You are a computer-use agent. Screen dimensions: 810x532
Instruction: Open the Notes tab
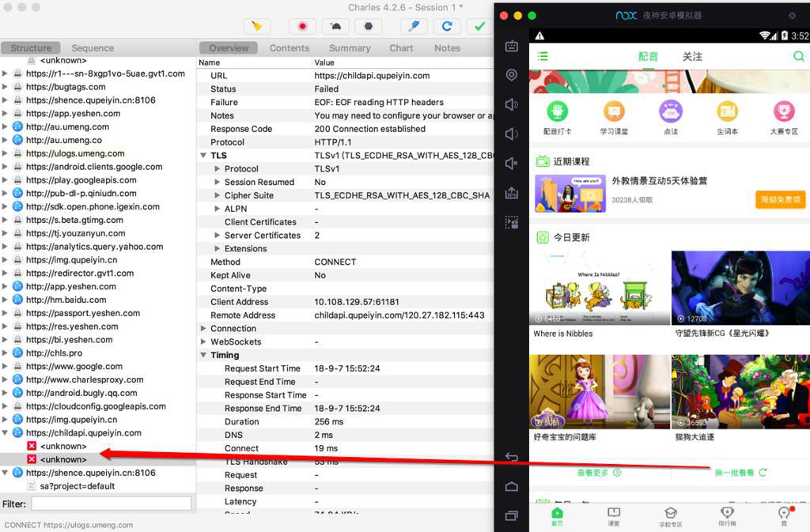pos(448,48)
